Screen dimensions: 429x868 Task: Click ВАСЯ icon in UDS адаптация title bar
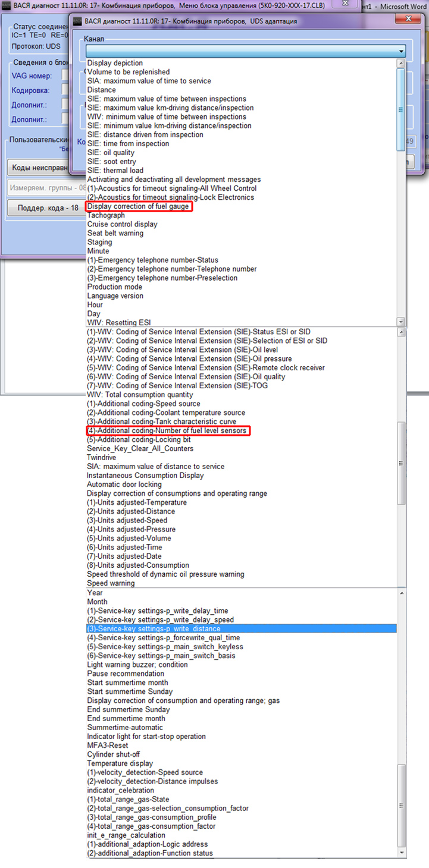[78, 21]
